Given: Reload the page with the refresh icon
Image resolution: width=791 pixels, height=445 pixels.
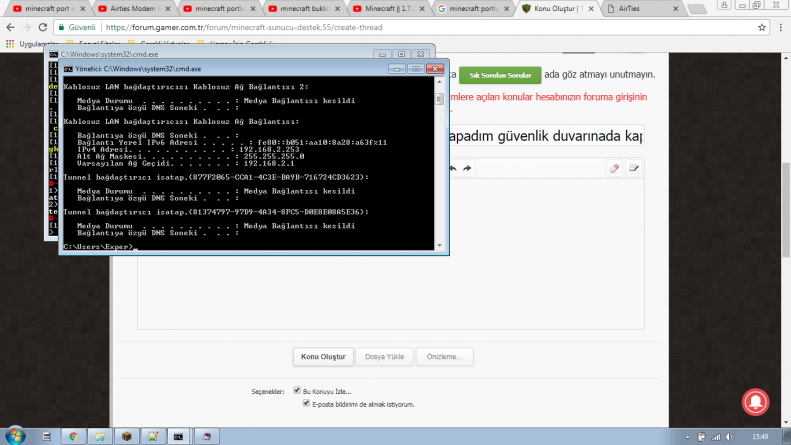Looking at the screenshot, I should coord(43,27).
